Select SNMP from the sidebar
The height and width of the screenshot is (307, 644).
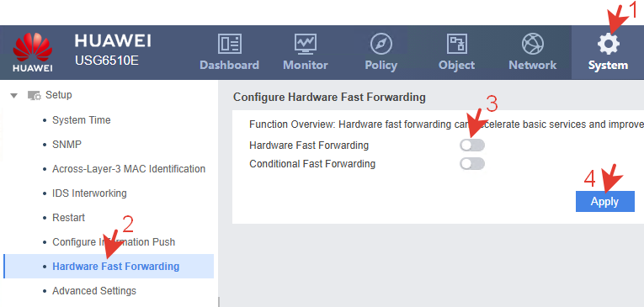click(x=67, y=145)
